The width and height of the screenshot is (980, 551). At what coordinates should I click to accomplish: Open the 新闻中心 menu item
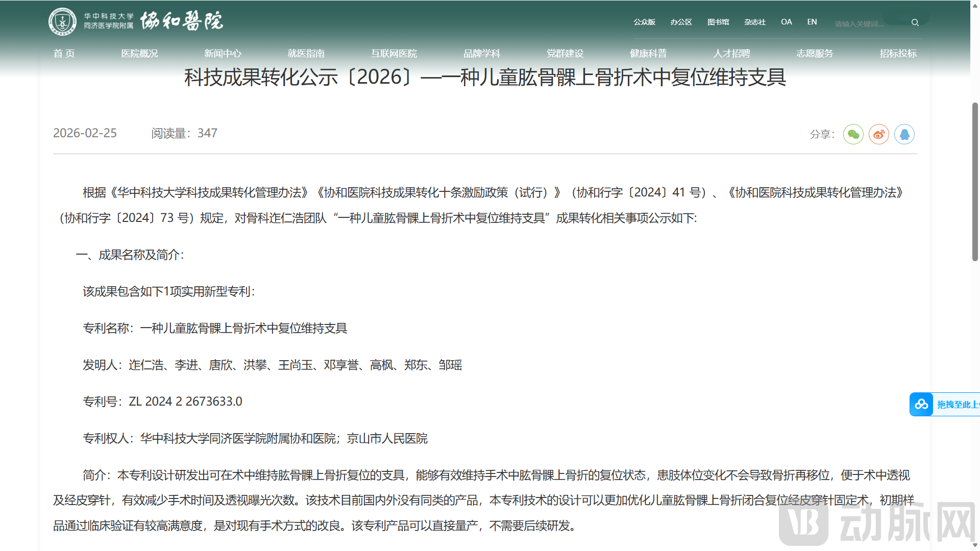click(x=223, y=54)
